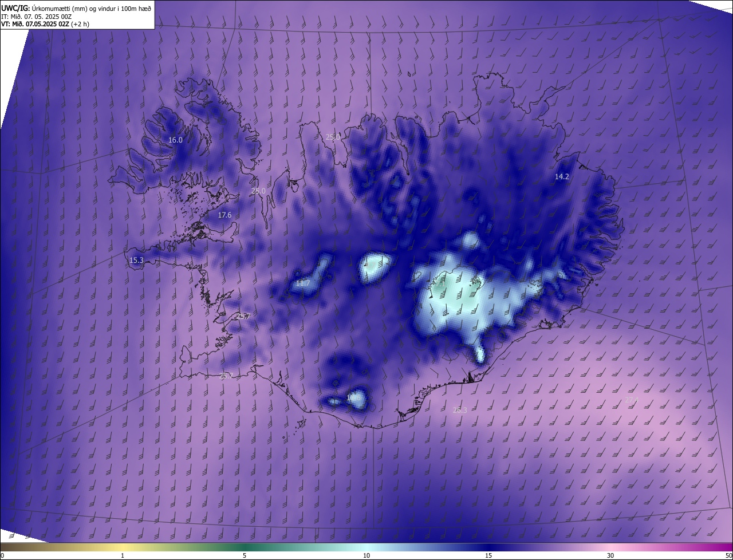Click the '15' tick label on colour scale
This screenshot has height=560, width=733.
(x=488, y=556)
